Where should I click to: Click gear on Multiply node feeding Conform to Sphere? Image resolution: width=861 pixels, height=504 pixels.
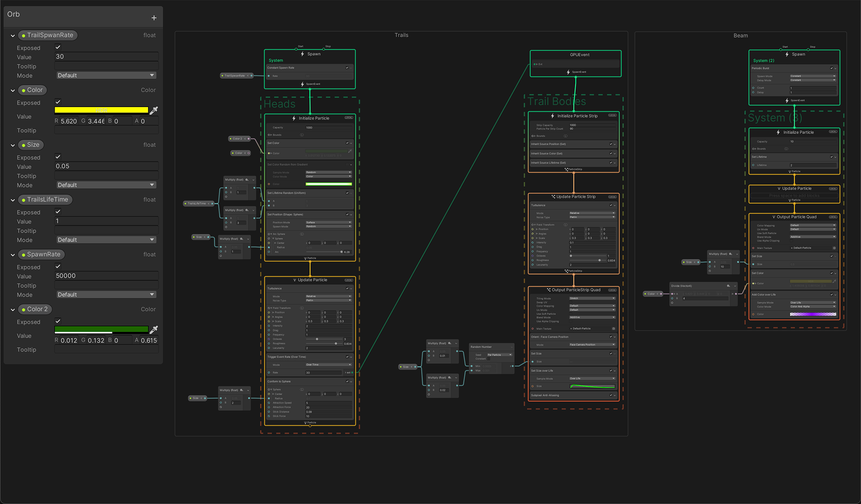pos(242,390)
